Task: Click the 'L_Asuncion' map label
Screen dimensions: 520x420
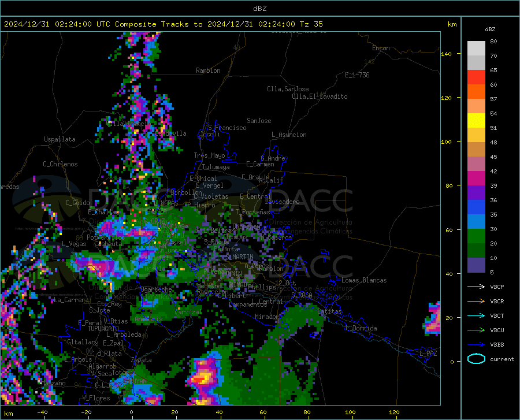Action: click(289, 135)
